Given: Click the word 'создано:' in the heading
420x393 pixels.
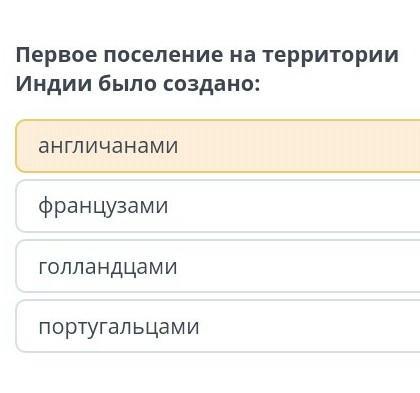Looking at the screenshot, I should [x=212, y=84].
